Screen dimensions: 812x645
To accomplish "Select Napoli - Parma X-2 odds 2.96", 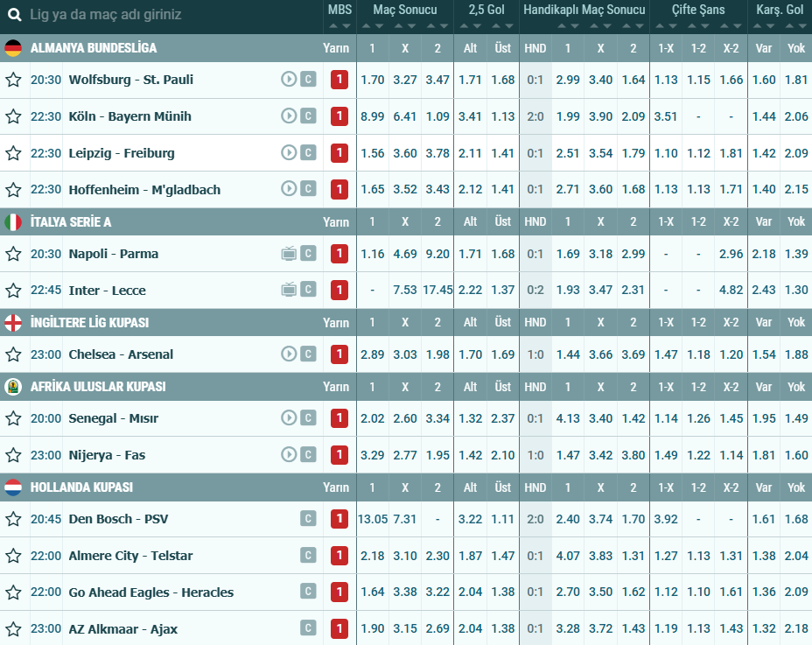I will click(x=731, y=254).
